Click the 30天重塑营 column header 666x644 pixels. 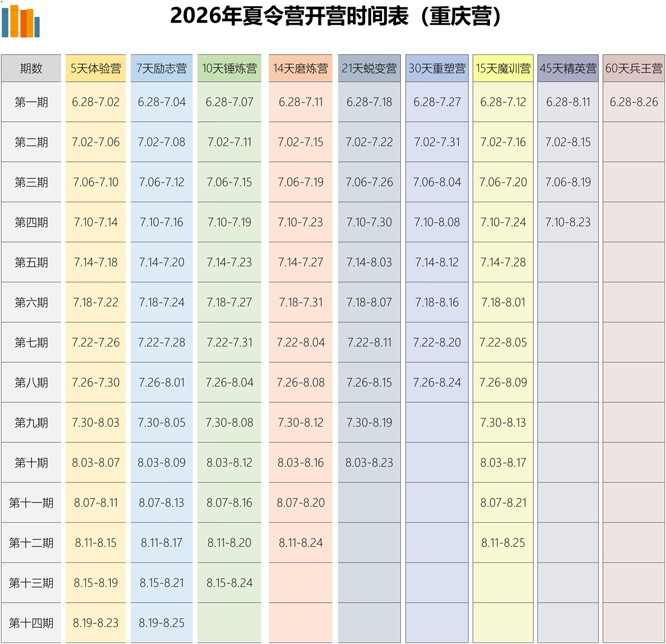click(437, 68)
